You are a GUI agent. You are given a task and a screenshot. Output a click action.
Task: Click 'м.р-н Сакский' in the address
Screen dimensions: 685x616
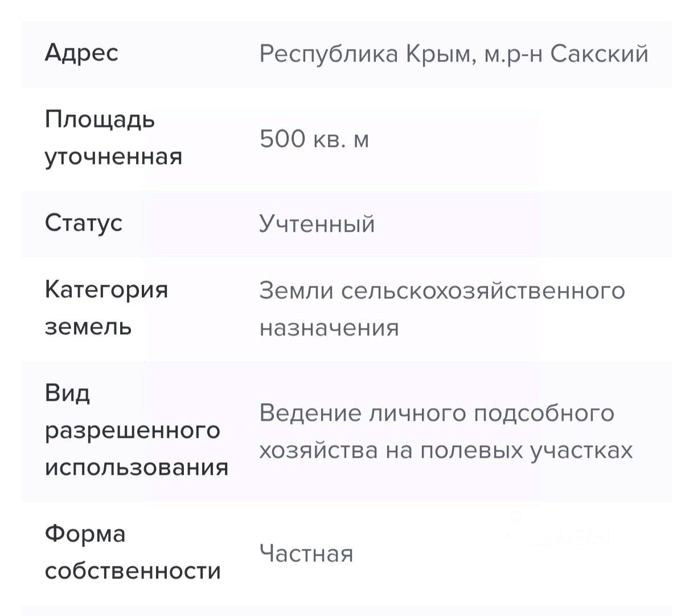[x=565, y=55]
